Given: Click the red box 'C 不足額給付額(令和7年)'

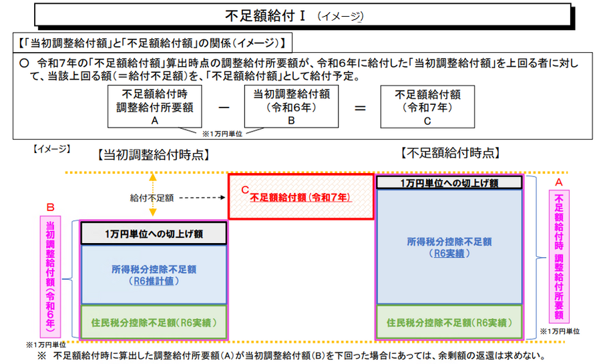Looking at the screenshot, I should click(301, 197).
